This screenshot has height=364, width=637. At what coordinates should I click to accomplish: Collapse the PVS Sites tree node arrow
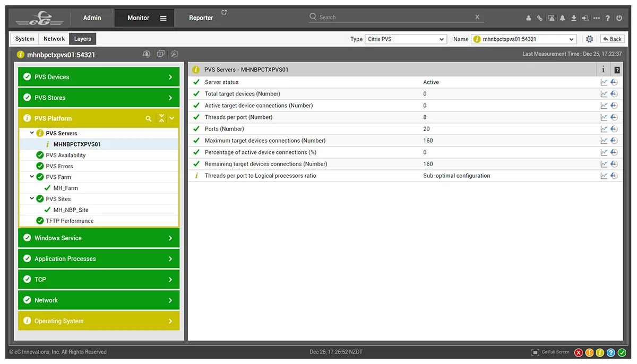click(32, 199)
